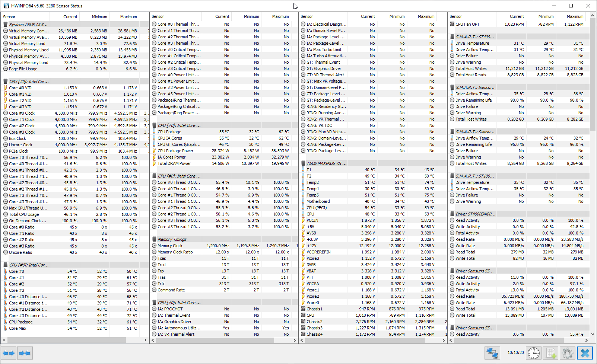Click the fan icon beside CPU Fan OPT

(x=452, y=24)
